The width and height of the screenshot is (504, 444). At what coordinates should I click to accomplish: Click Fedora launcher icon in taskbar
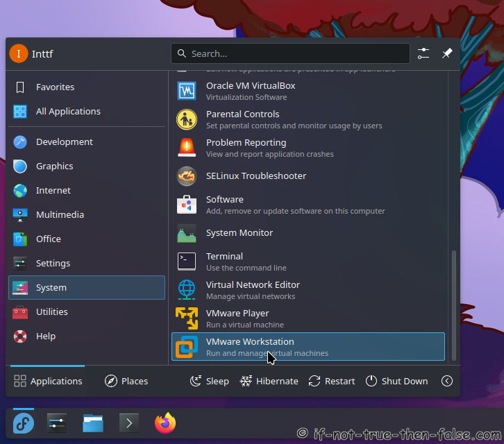click(24, 423)
